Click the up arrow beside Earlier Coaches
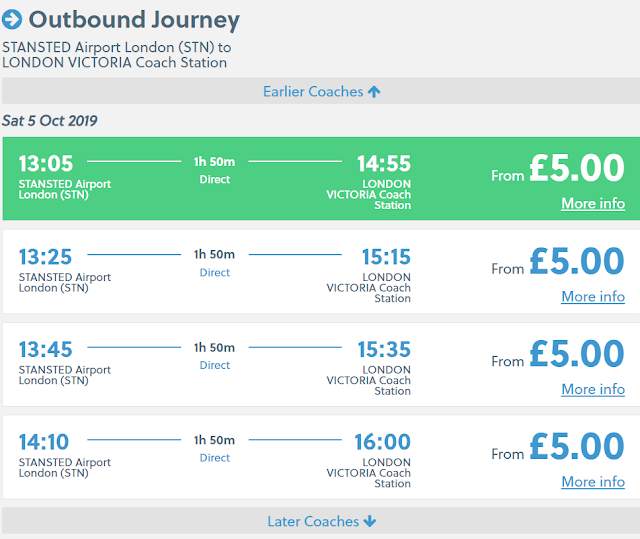Viewport: 640px width, 539px height. pyautogui.click(x=374, y=92)
